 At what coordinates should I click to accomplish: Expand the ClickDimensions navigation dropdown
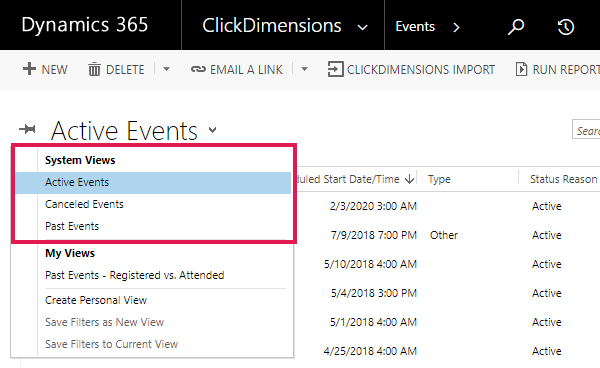[362, 28]
